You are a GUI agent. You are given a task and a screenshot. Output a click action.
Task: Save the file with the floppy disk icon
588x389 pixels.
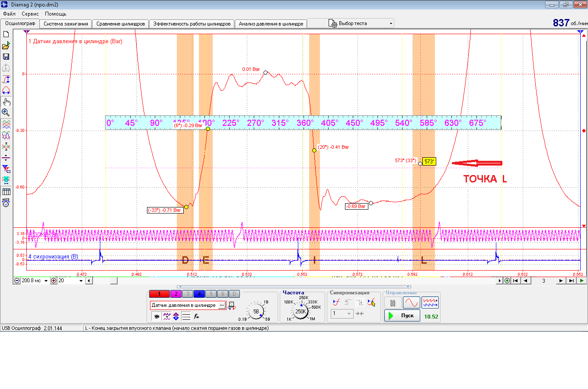click(x=6, y=57)
